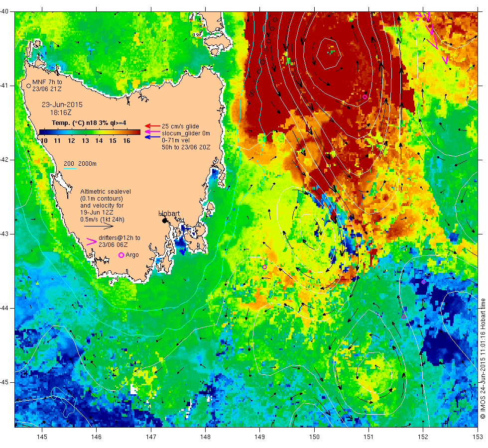
Task: Click the 'Hobart' label
Action: coord(169,214)
